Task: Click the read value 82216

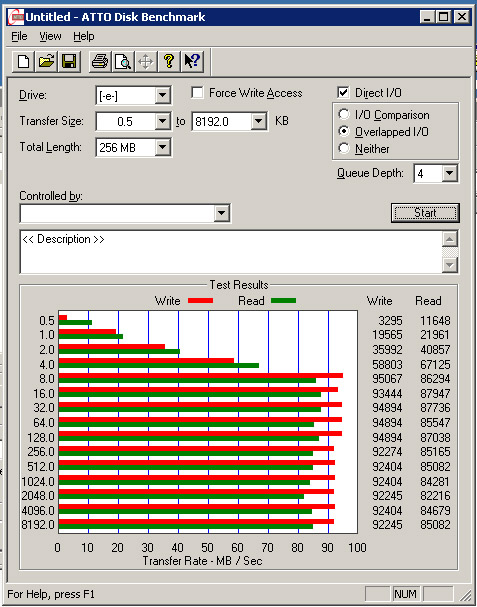Action: 435,496
